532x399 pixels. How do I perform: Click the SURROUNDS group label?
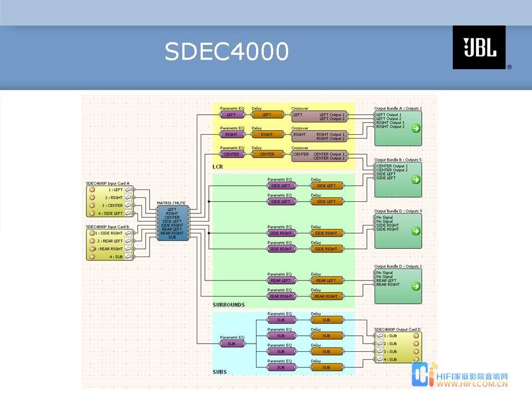tap(228, 305)
